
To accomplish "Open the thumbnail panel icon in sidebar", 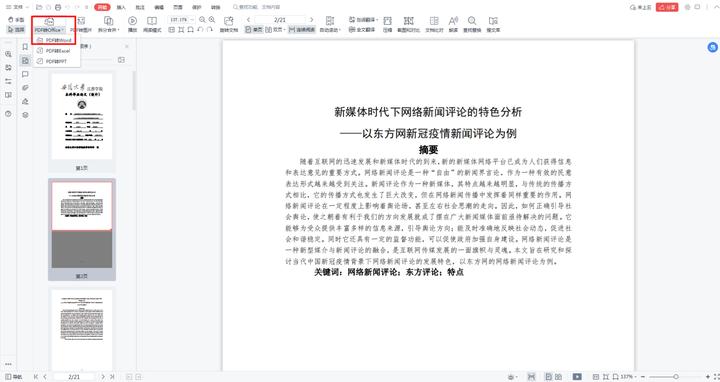I will click(25, 61).
